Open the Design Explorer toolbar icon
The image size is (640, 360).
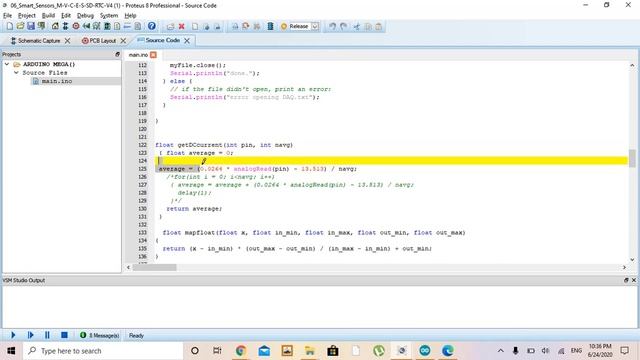click(x=107, y=26)
